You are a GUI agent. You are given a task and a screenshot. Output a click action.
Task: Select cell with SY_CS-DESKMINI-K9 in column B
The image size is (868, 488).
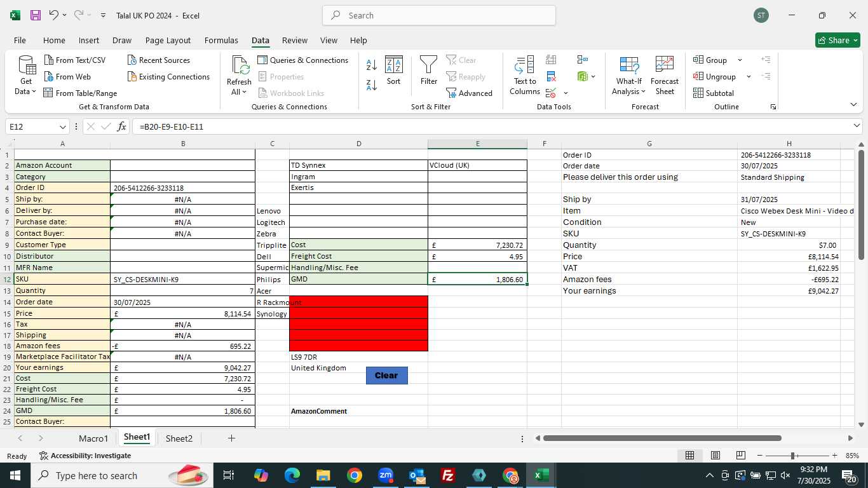coord(183,279)
